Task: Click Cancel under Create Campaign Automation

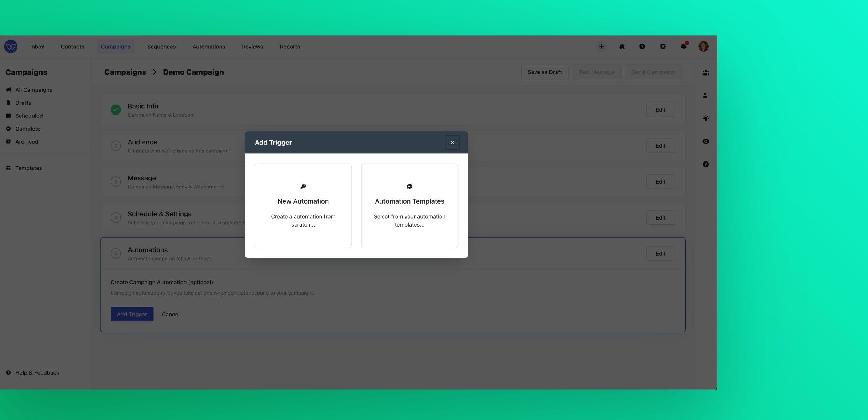Action: coord(170,314)
